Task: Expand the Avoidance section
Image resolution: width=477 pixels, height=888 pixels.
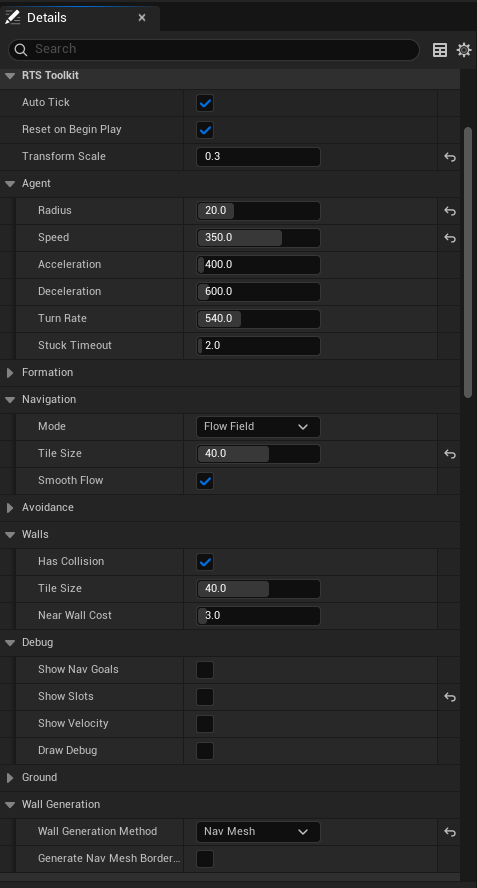Action: 10,508
